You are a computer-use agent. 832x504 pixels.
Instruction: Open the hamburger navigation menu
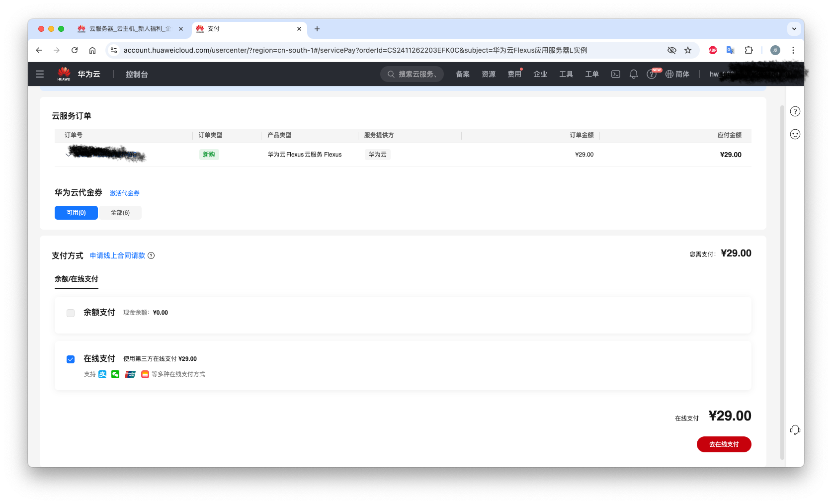coord(40,74)
